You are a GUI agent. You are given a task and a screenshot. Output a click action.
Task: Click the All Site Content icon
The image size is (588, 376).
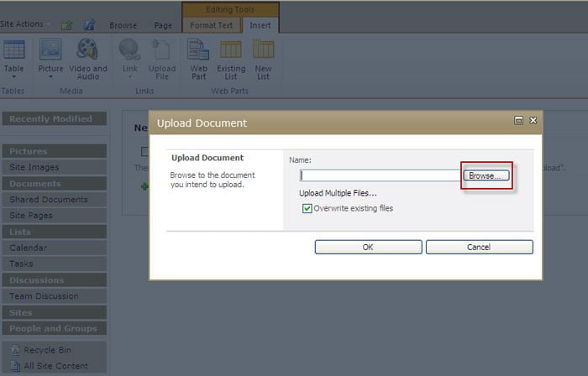point(15,366)
